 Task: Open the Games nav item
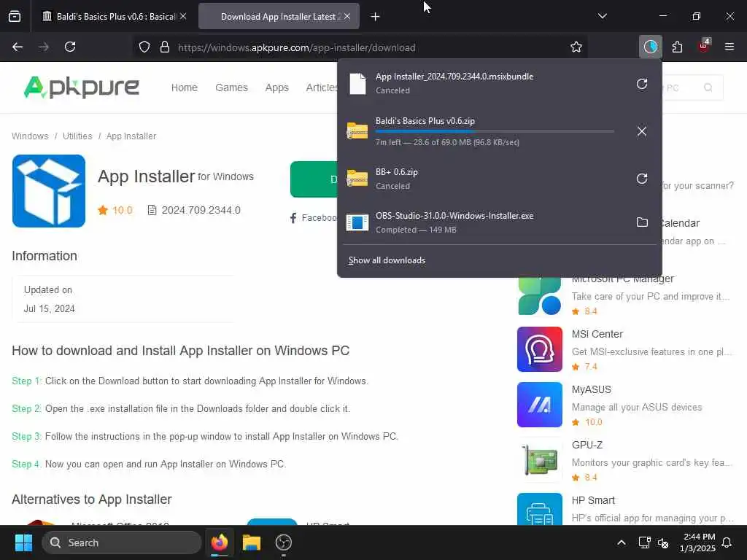tap(231, 87)
